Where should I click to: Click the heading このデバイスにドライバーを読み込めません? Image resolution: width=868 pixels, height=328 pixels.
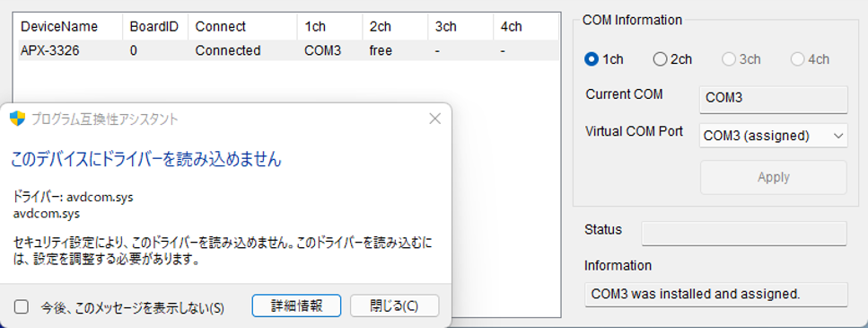tap(146, 160)
